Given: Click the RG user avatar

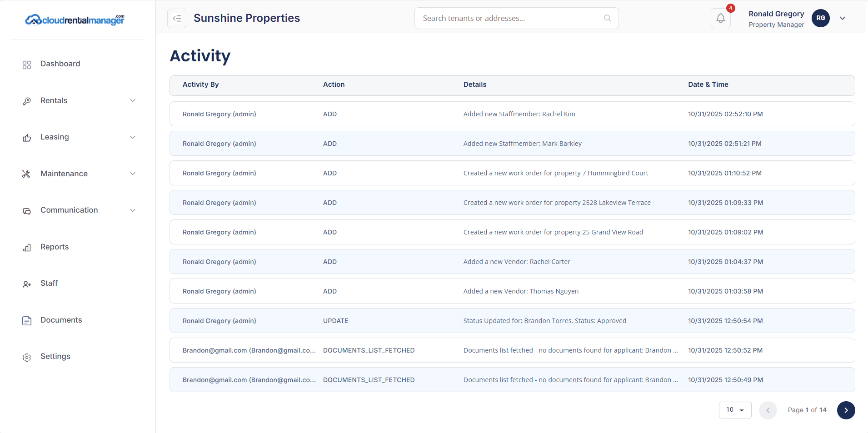Looking at the screenshot, I should pos(820,18).
